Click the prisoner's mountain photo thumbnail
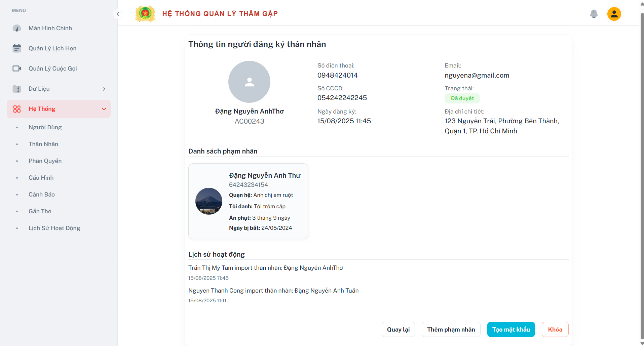 [209, 201]
